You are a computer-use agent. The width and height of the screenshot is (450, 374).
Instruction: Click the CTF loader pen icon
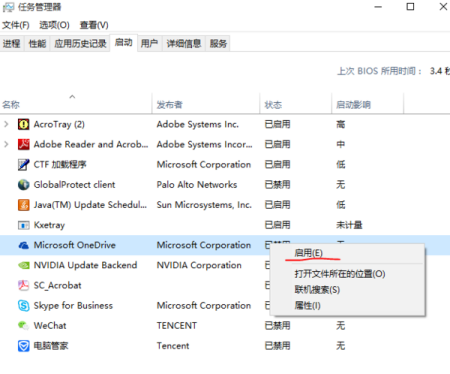pos(23,164)
